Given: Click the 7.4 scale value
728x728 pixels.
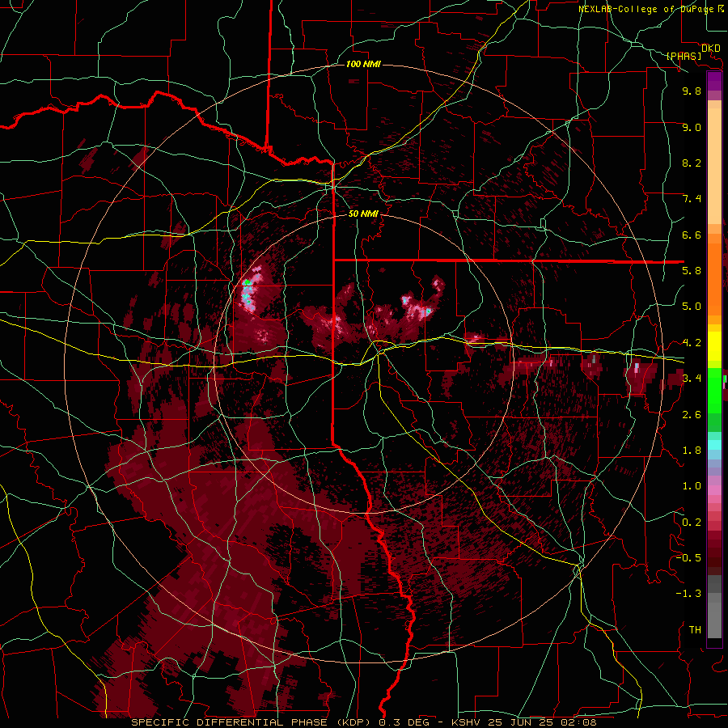Looking at the screenshot, I should tap(692, 199).
